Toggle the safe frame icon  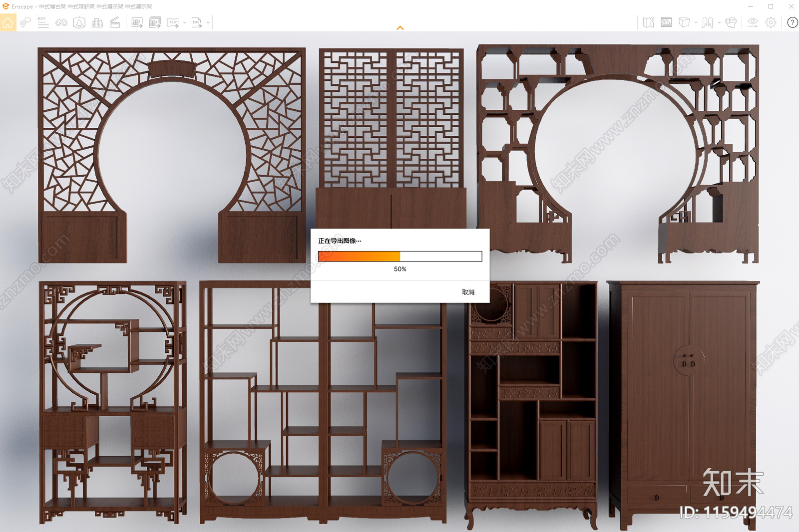tap(666, 22)
